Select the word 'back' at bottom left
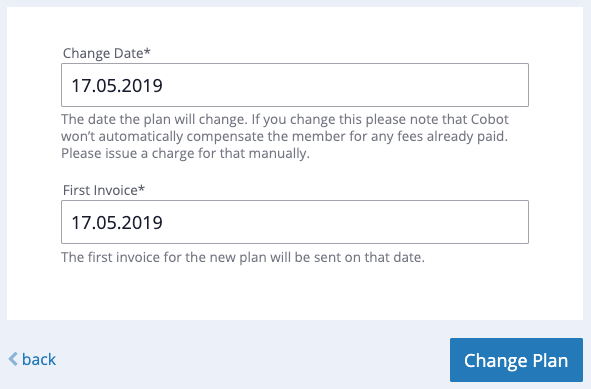The image size is (591, 389). 39,359
